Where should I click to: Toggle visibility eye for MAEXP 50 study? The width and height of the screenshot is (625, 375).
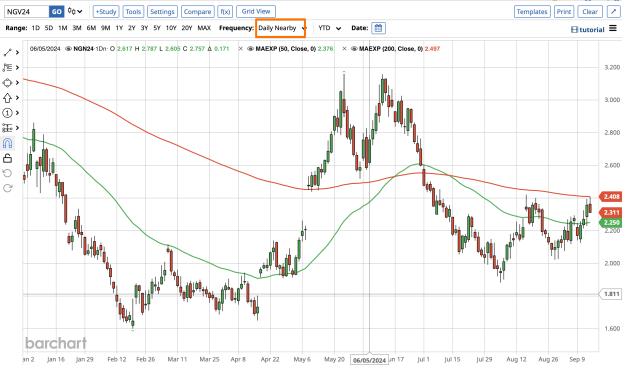250,49
